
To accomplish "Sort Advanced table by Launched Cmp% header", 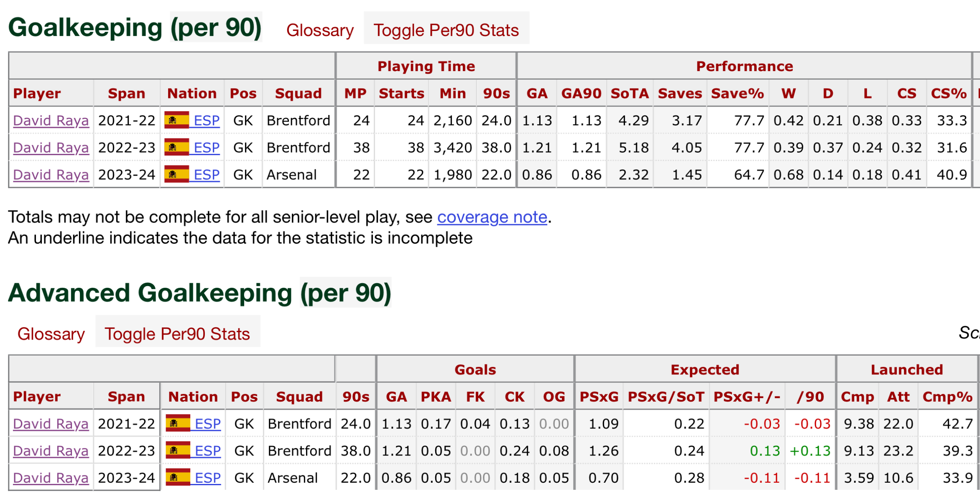I will point(947,397).
